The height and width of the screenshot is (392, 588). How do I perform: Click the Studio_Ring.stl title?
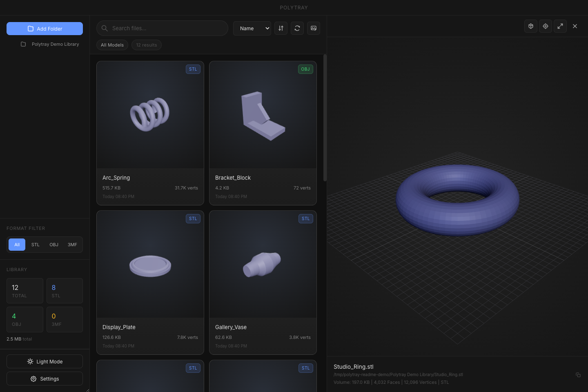(354, 367)
